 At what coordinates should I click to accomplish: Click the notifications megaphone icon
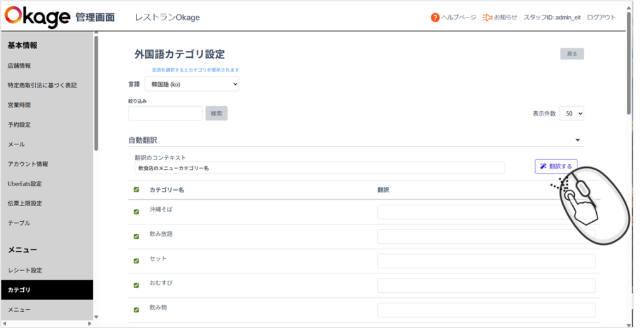click(487, 18)
